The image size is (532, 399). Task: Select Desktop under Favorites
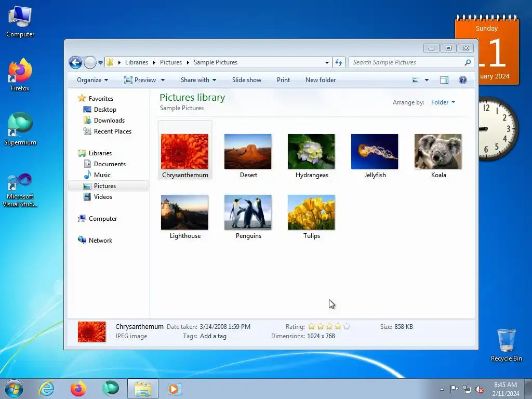(105, 110)
